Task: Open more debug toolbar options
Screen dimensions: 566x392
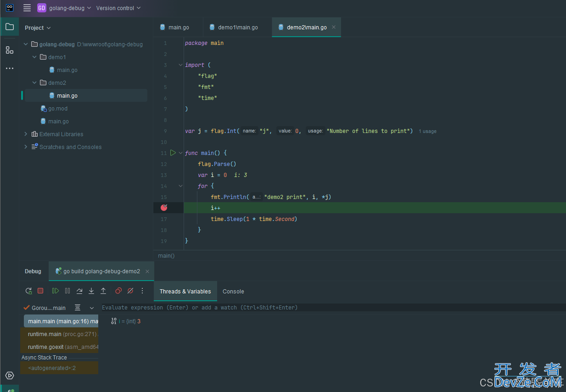Action: [x=142, y=291]
